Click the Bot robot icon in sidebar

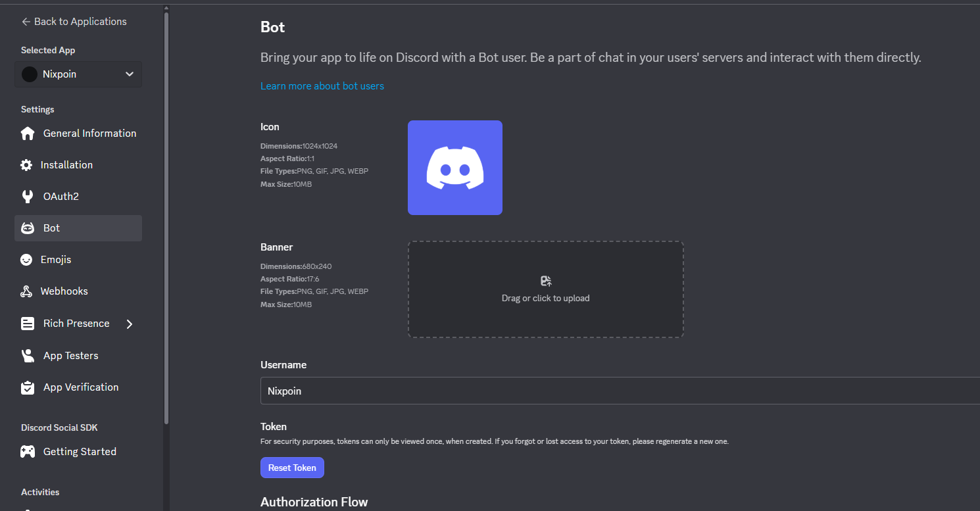pyautogui.click(x=28, y=228)
